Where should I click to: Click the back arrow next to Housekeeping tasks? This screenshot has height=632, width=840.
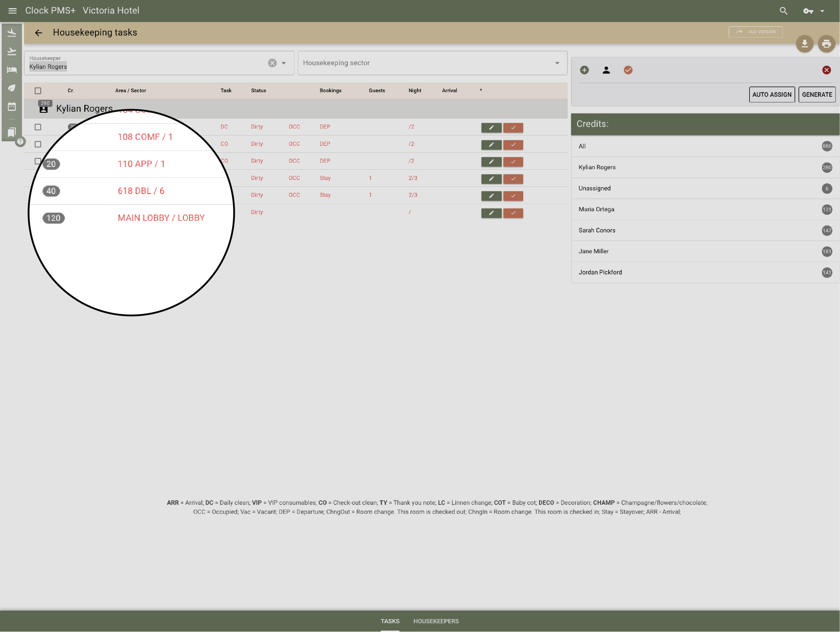coord(38,33)
